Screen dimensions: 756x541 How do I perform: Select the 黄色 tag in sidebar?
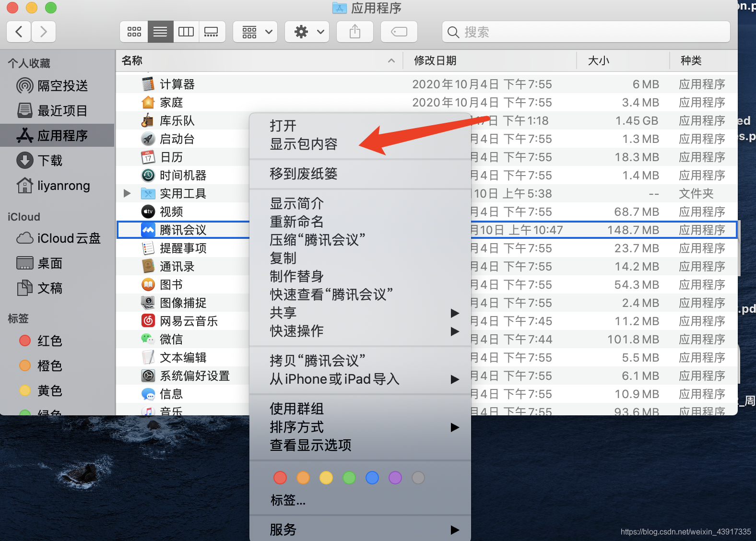click(x=58, y=391)
